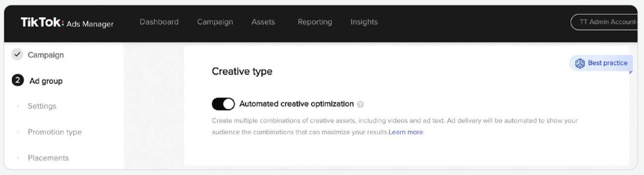The height and width of the screenshot is (175, 644).
Task: Turn off the Automated creative optimization switch
Action: [223, 104]
